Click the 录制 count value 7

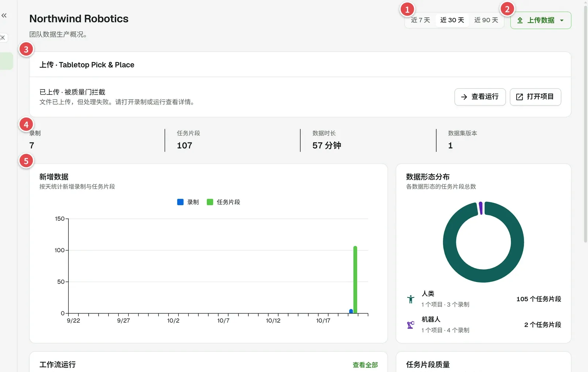point(32,146)
